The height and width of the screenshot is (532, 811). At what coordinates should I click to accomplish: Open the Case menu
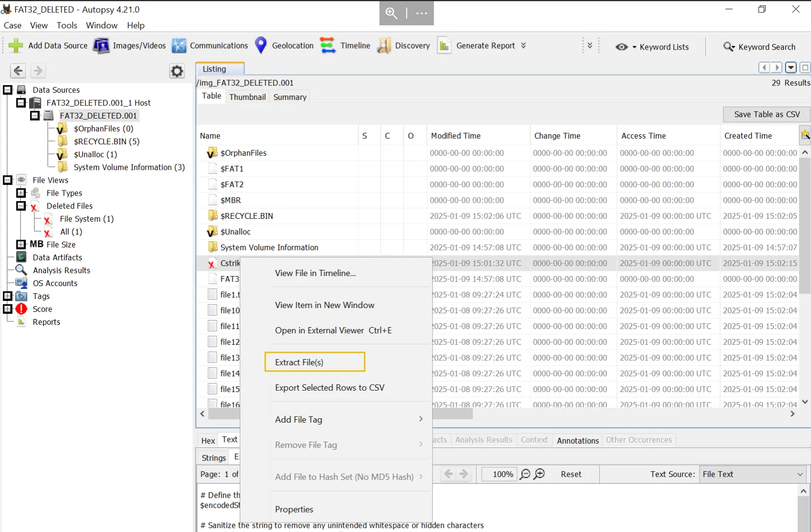tap(12, 25)
